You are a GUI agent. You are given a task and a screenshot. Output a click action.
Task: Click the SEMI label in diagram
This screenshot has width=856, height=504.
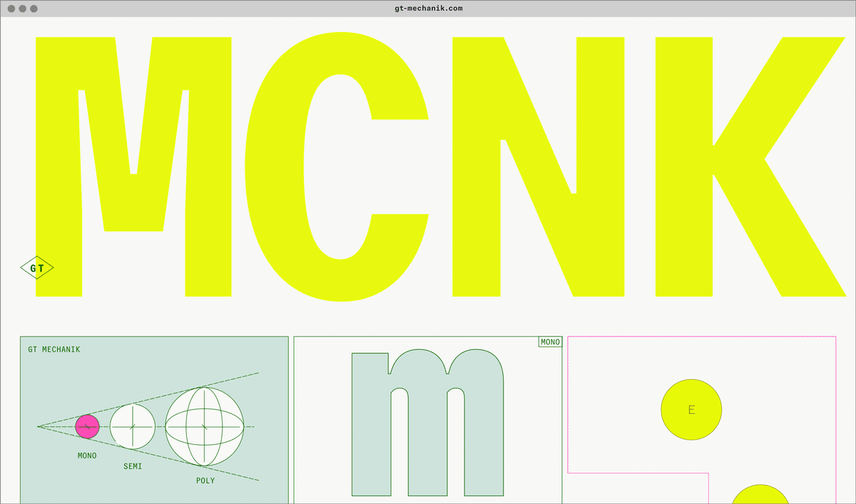click(133, 467)
